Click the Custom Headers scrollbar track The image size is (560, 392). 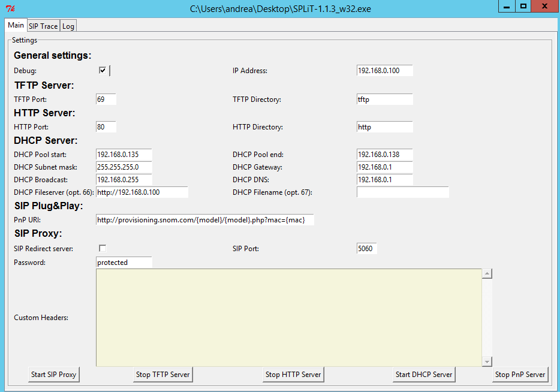(487, 318)
